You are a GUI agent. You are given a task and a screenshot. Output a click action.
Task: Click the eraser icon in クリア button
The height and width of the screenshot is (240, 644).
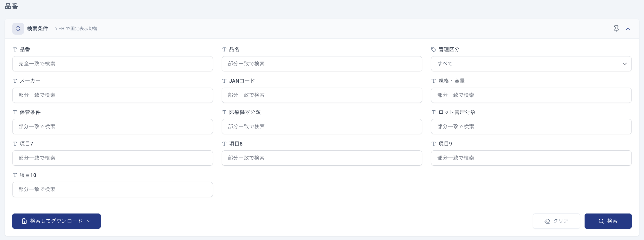[x=547, y=221]
